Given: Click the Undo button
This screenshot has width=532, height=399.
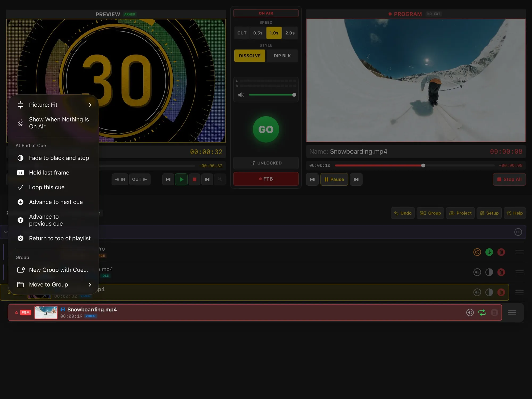Looking at the screenshot, I should 403,213.
